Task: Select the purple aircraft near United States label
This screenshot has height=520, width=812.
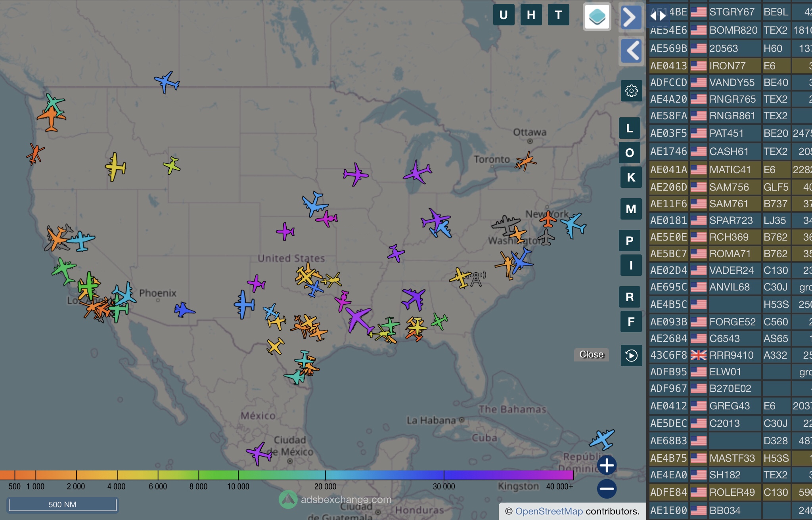Action: tap(285, 231)
